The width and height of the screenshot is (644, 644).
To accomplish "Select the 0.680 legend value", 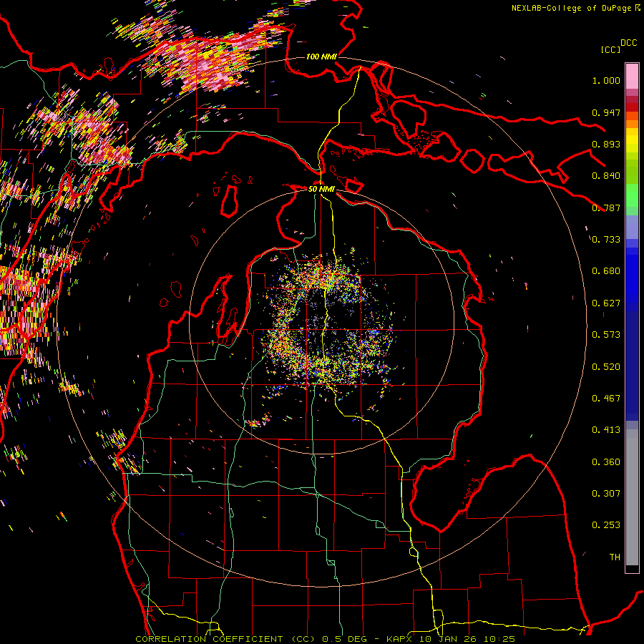I will coord(606,271).
